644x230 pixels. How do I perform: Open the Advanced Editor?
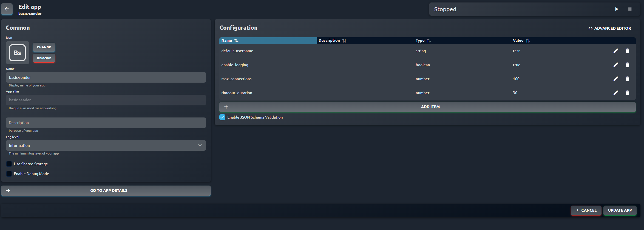(610, 28)
